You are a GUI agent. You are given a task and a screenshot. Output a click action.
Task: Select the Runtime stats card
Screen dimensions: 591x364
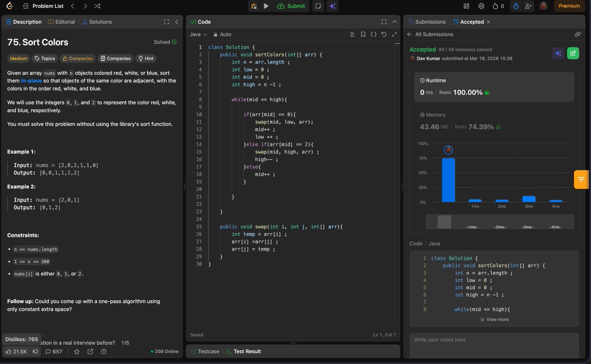point(494,87)
